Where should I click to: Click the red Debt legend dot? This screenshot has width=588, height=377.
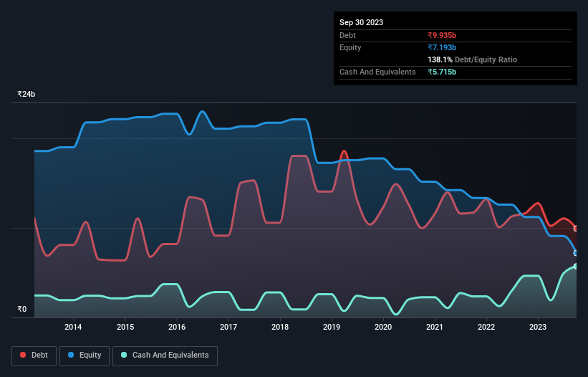coord(23,355)
